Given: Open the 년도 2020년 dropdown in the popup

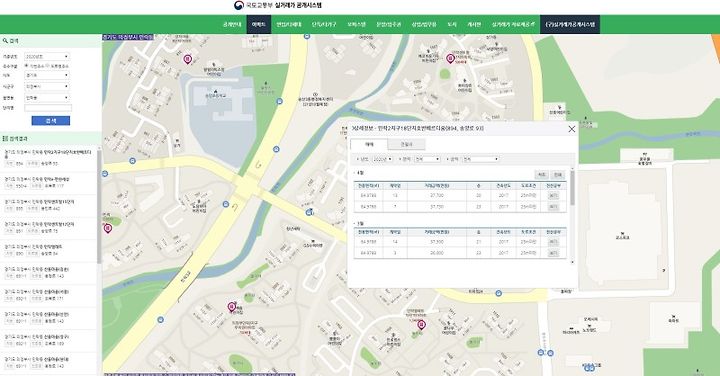Looking at the screenshot, I should [382, 159].
